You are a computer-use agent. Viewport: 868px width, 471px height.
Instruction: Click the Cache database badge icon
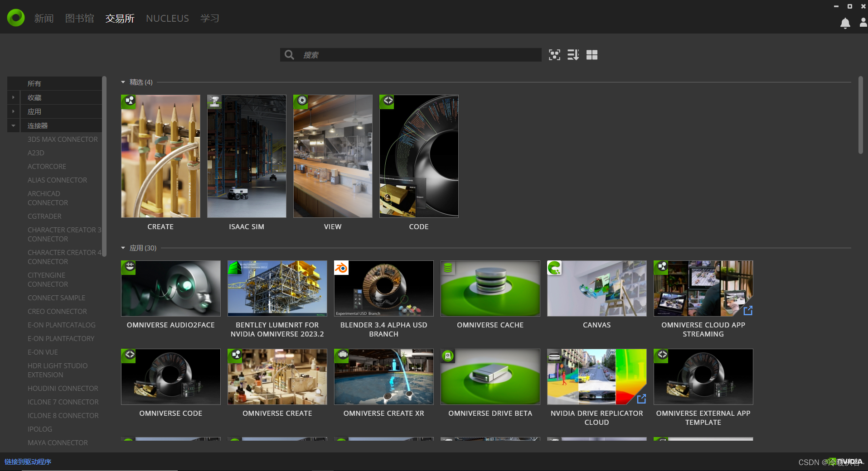[x=448, y=268]
